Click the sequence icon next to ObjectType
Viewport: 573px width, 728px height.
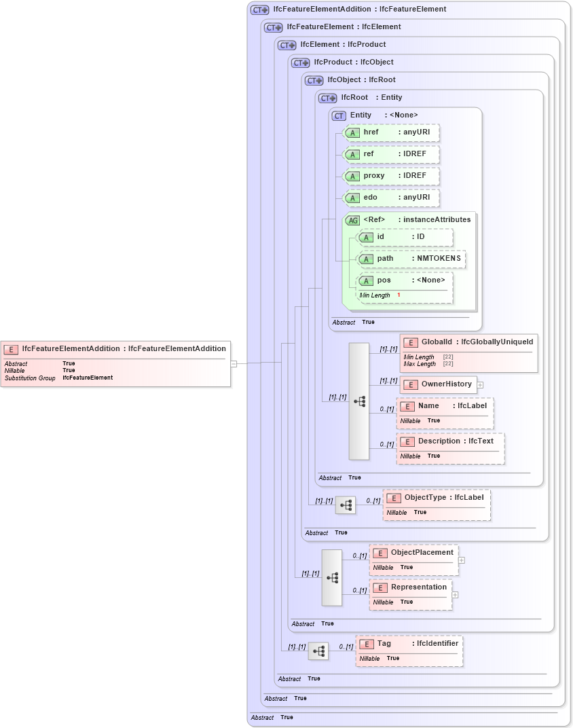(x=346, y=505)
